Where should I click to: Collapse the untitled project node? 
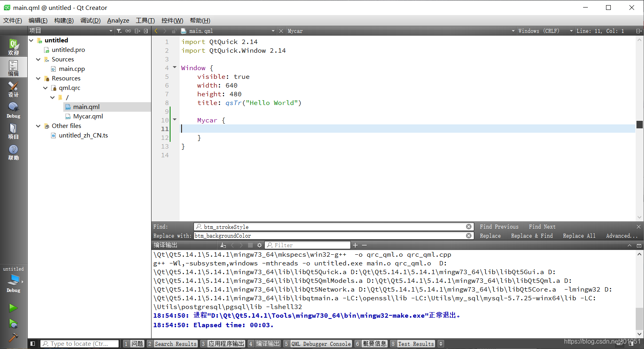(31, 40)
